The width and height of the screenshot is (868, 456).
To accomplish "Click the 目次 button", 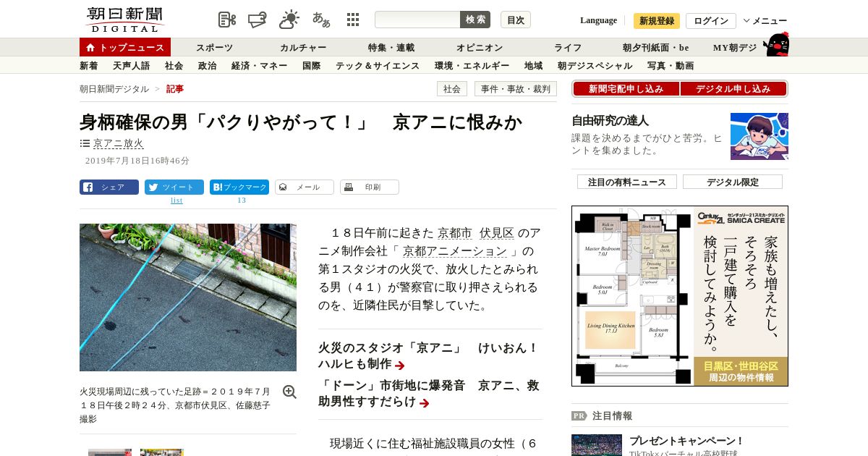I will click(x=516, y=20).
